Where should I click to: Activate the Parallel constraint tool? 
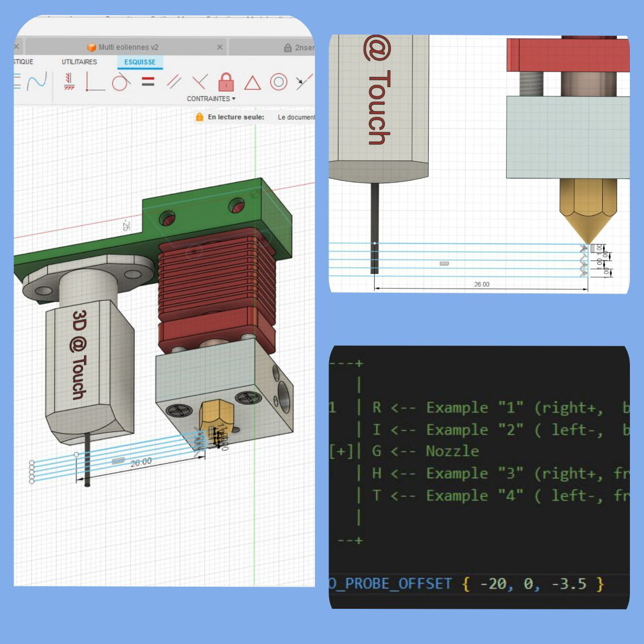(174, 82)
